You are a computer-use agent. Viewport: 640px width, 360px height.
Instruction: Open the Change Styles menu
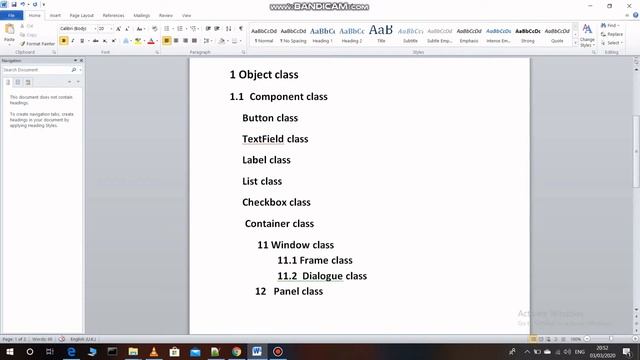[x=587, y=36]
